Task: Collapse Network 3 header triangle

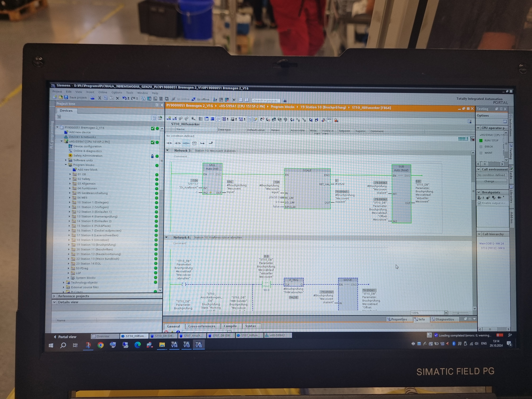Action: click(x=167, y=150)
